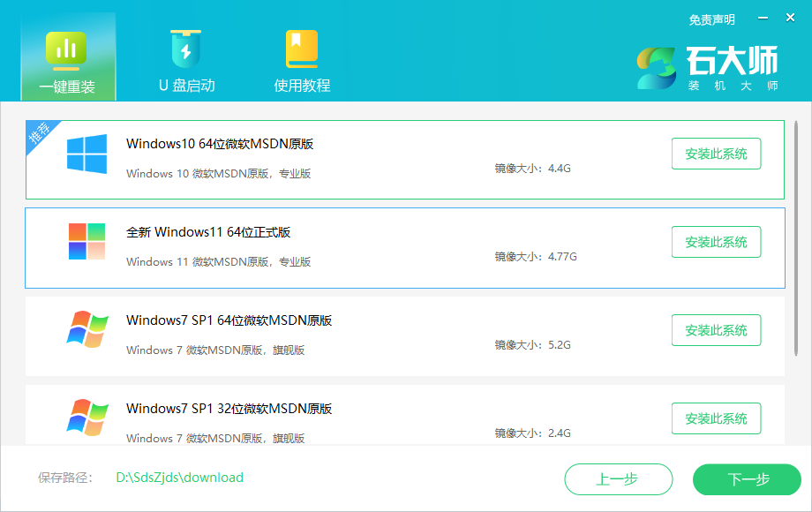Click the 保存路径 label
Screen dimensions: 812x512
point(64,478)
